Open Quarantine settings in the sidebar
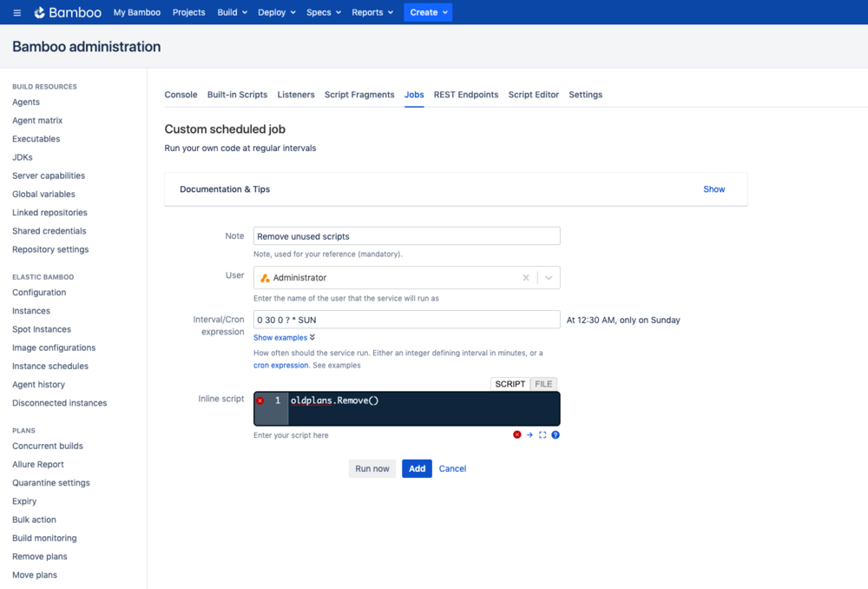868x589 pixels. click(x=51, y=483)
